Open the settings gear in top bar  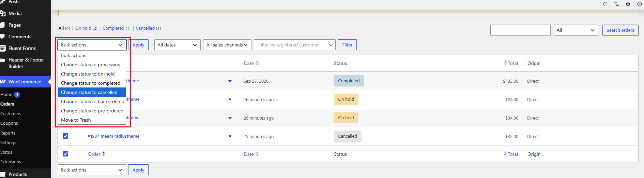tap(628, 4)
